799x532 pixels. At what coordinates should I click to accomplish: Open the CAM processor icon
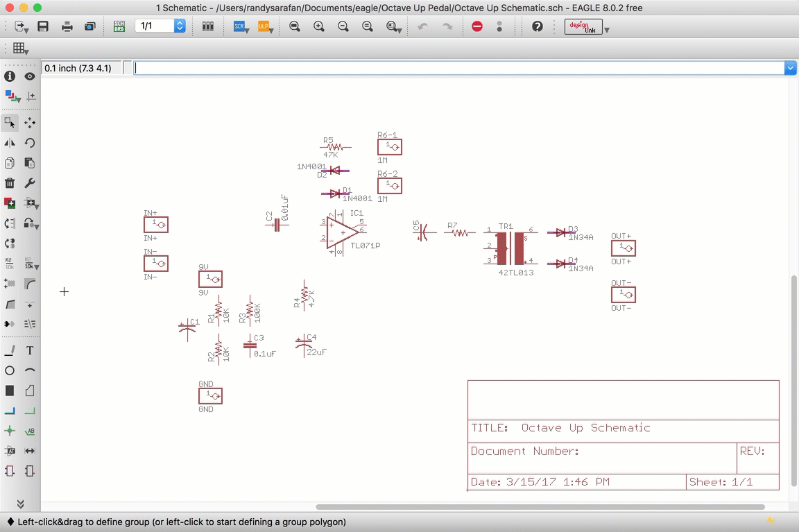click(x=90, y=26)
